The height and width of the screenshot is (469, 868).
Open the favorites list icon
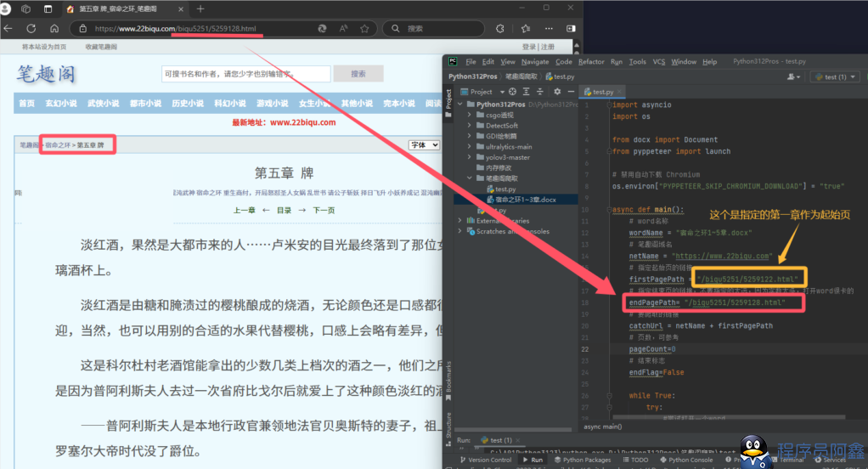[526, 28]
